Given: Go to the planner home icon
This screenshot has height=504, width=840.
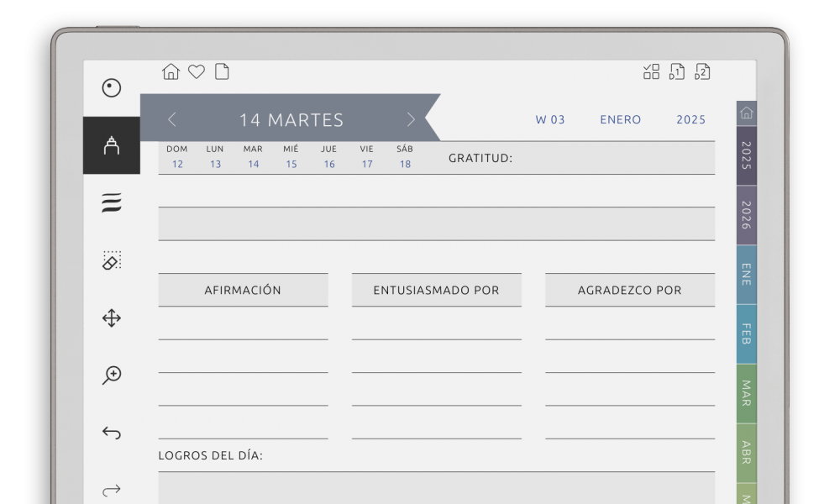Looking at the screenshot, I should (171, 71).
